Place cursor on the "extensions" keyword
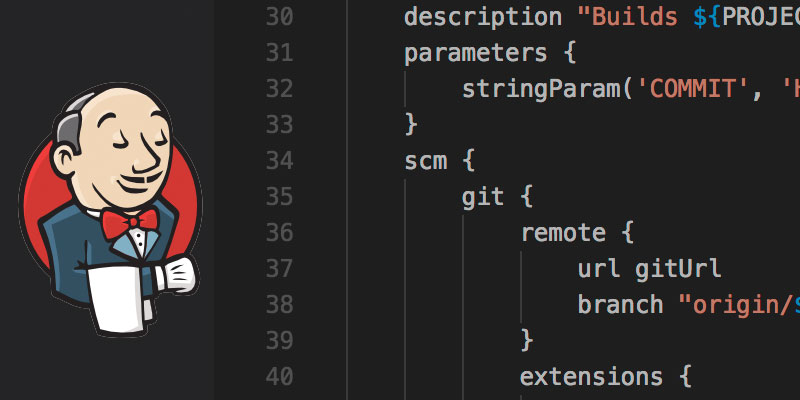This screenshot has height=400, width=800. [592, 377]
